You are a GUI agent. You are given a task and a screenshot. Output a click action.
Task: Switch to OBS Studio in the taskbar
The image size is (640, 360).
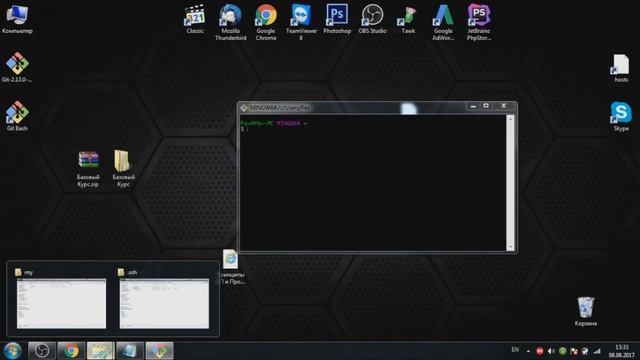pyautogui.click(x=42, y=351)
